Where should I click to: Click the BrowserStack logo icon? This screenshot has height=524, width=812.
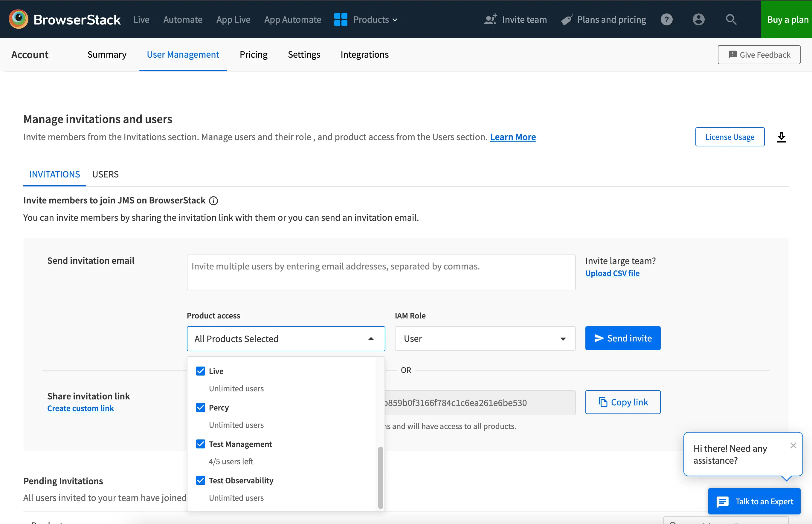tap(18, 19)
